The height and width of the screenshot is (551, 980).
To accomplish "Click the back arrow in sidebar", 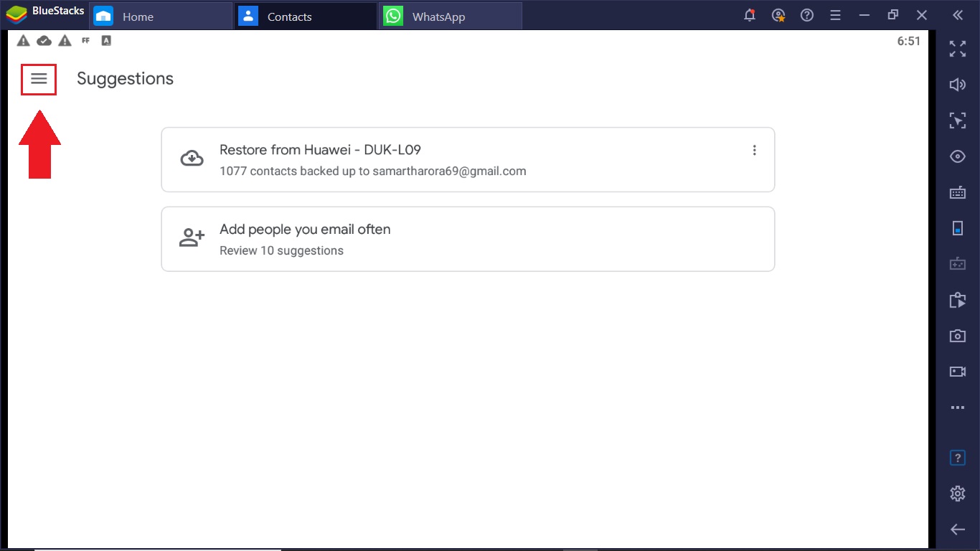I will [958, 529].
